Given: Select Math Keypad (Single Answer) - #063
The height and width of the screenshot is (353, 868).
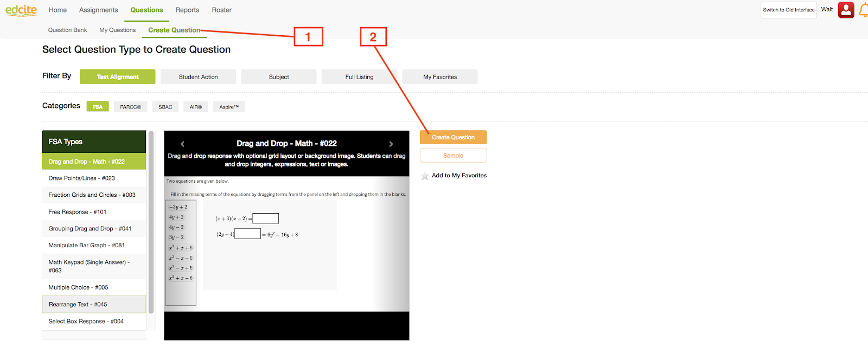Looking at the screenshot, I should pos(94,266).
